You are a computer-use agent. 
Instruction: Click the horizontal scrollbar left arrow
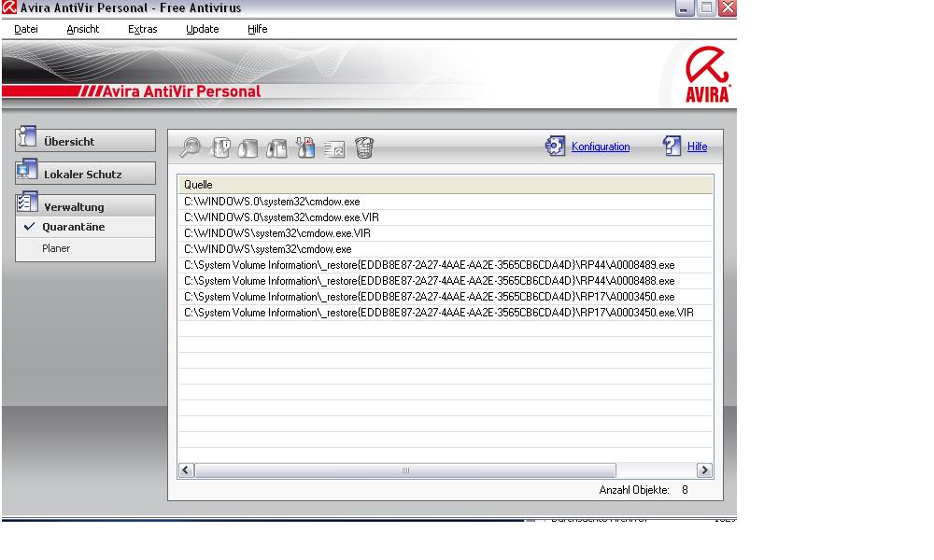[186, 470]
